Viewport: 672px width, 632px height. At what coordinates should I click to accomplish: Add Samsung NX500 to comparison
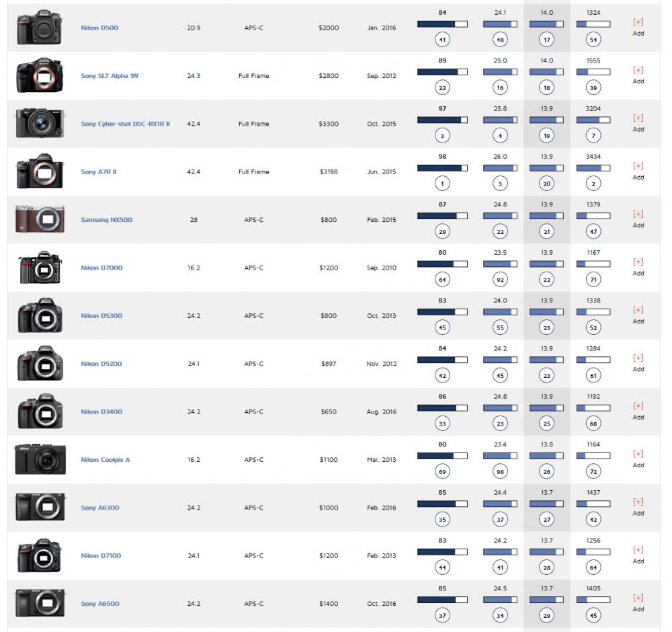coord(638,219)
